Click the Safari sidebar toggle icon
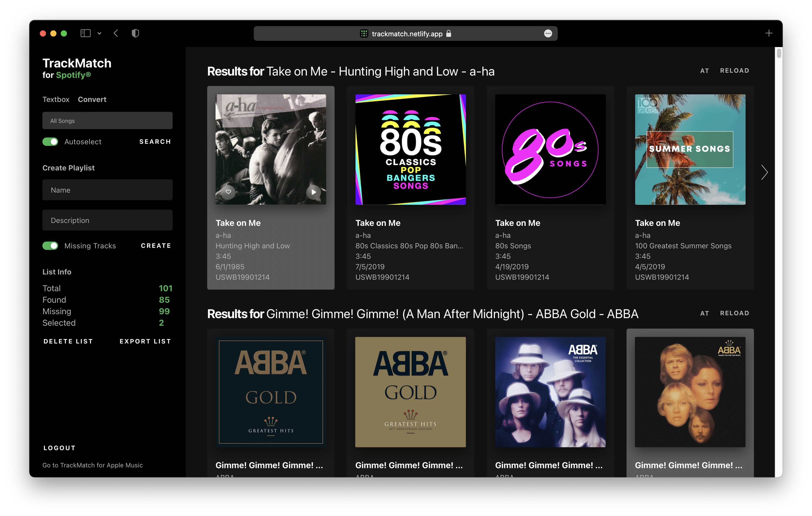The width and height of the screenshot is (812, 516). tap(85, 33)
